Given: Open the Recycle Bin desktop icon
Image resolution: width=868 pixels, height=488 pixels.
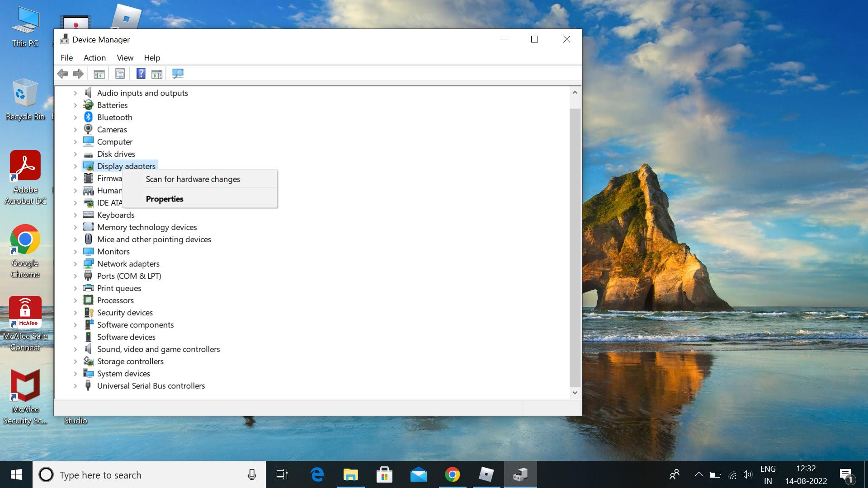Looking at the screenshot, I should click(25, 99).
